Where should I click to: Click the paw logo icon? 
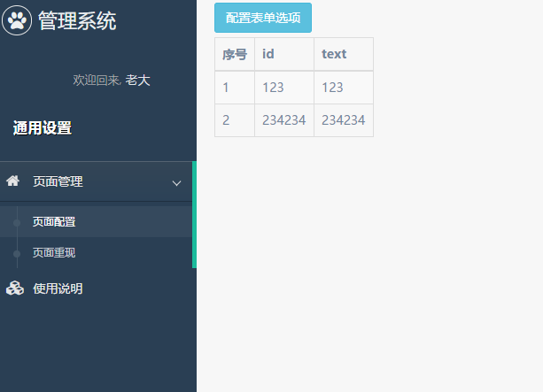coord(17,20)
